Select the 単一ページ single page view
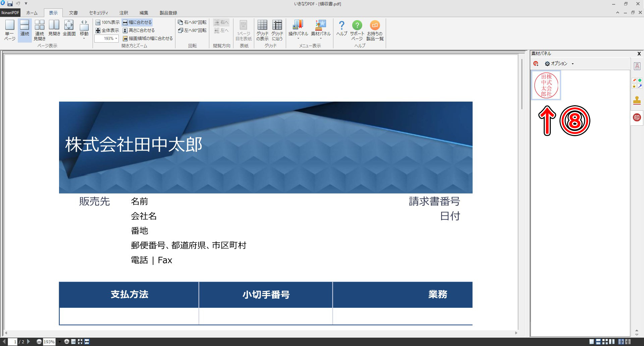Viewport: 644px width, 346px height. coord(10,30)
